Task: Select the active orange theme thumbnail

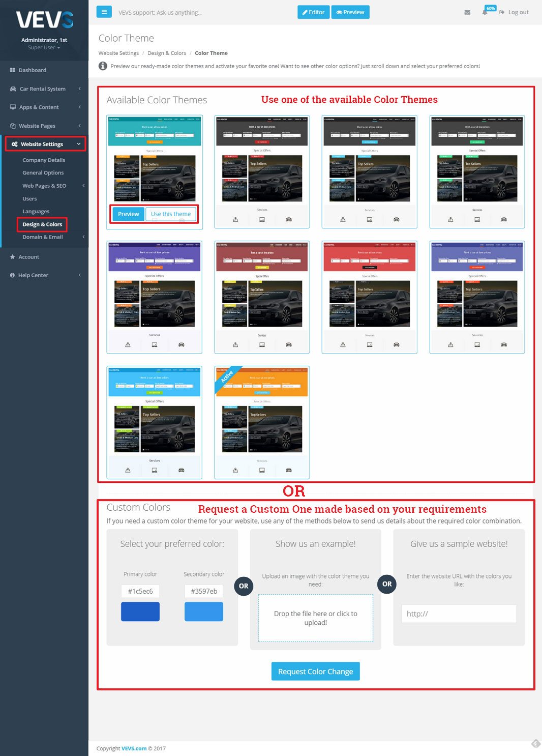Action: (x=262, y=423)
